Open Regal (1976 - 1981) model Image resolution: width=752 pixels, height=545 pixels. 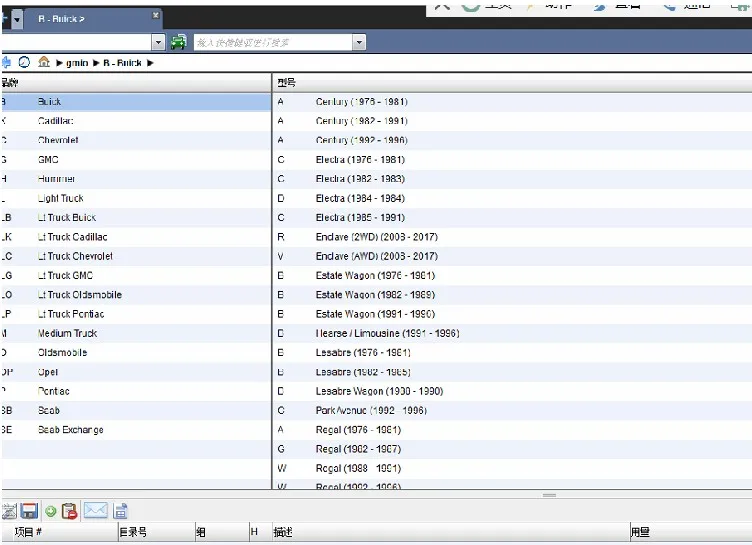tap(512, 430)
